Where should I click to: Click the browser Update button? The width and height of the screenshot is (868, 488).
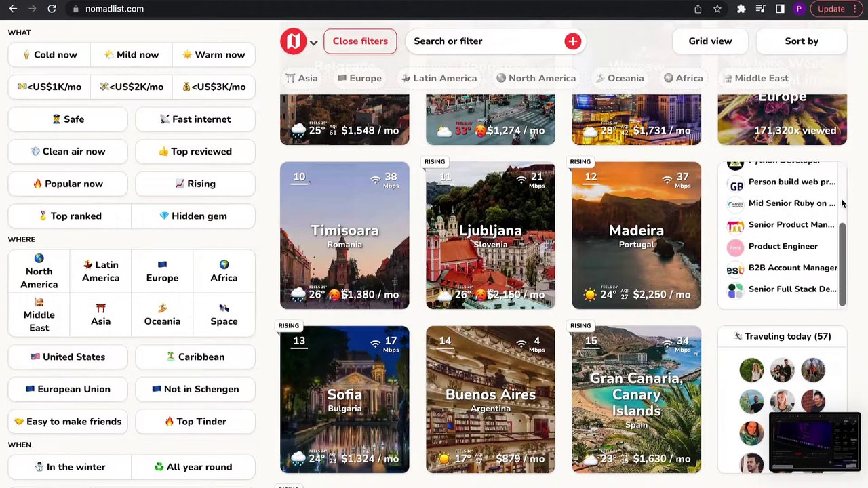coord(835,9)
